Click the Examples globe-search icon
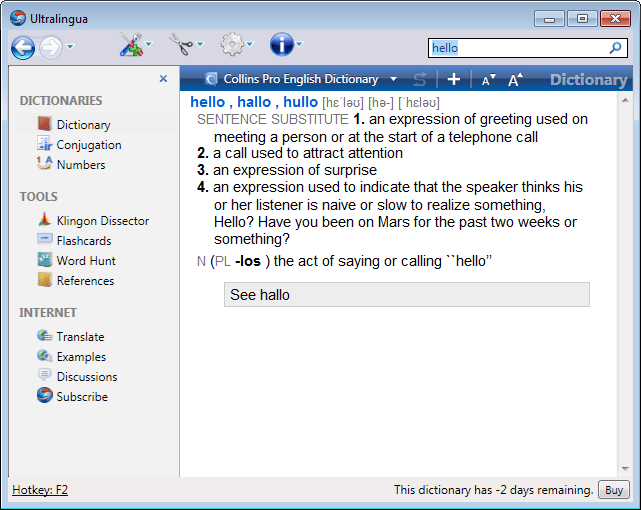This screenshot has width=641, height=510. [45, 356]
